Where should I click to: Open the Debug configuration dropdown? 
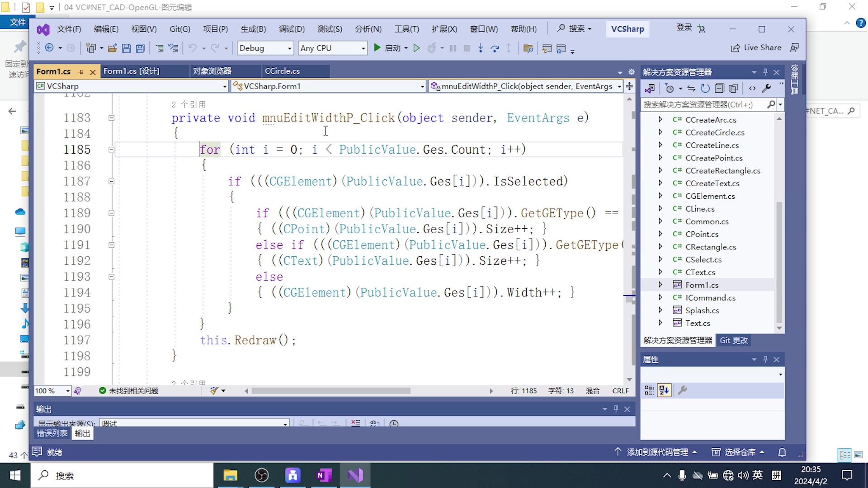289,48
